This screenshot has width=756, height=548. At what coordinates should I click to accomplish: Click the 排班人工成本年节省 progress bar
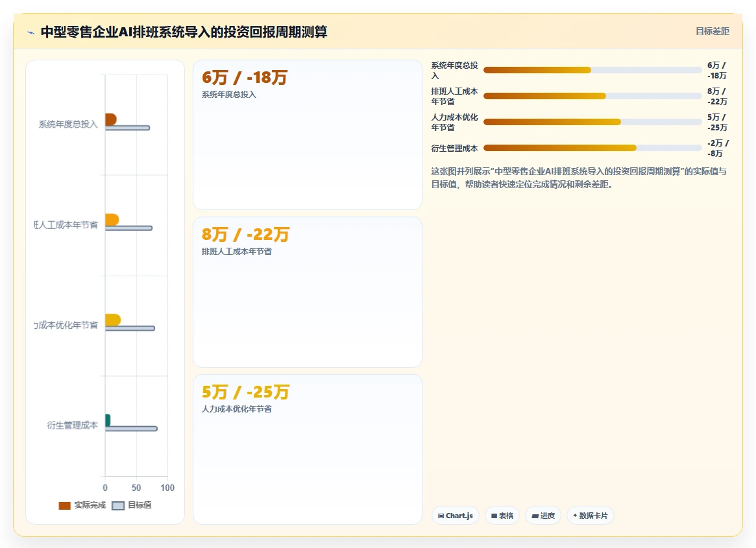[x=592, y=97]
